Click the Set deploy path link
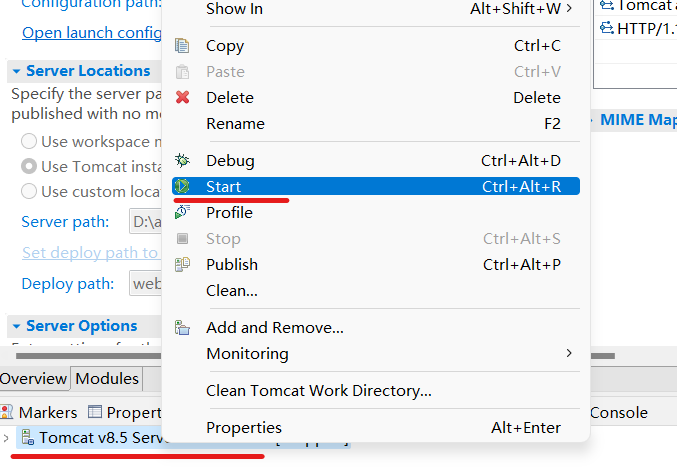The width and height of the screenshot is (677, 472). 89,253
